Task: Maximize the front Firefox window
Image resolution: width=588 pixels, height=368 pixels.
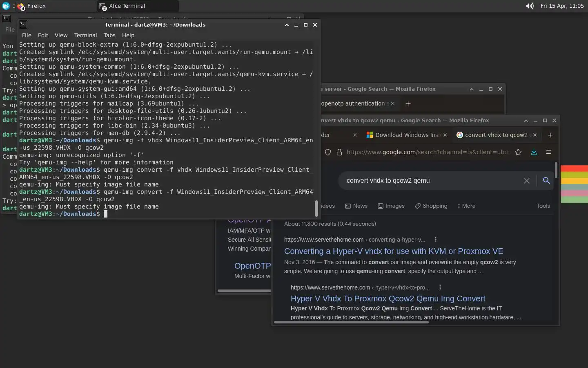Action: click(x=545, y=120)
